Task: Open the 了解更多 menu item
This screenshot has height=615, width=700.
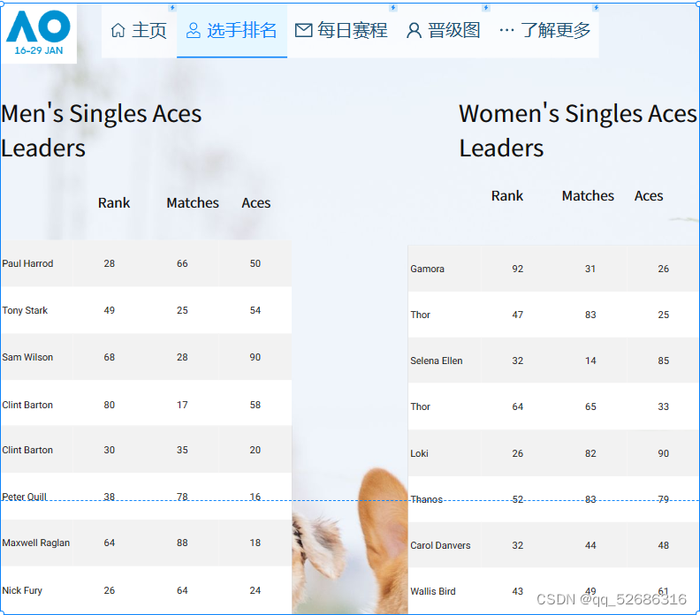Action: tap(544, 31)
